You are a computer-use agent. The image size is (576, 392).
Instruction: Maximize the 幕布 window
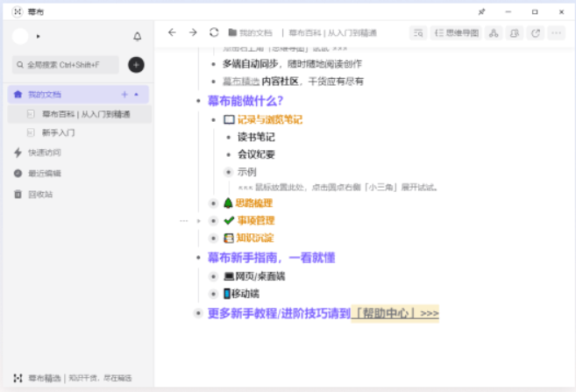point(535,11)
